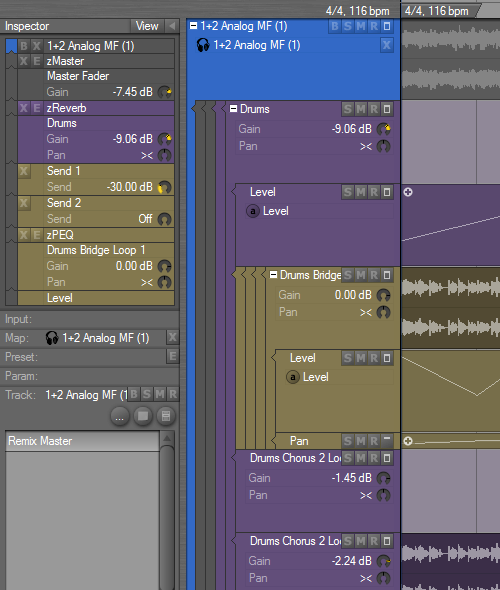500x590 pixels.
Task: Click the square stop-style round button in Inspector
Action: [x=143, y=416]
